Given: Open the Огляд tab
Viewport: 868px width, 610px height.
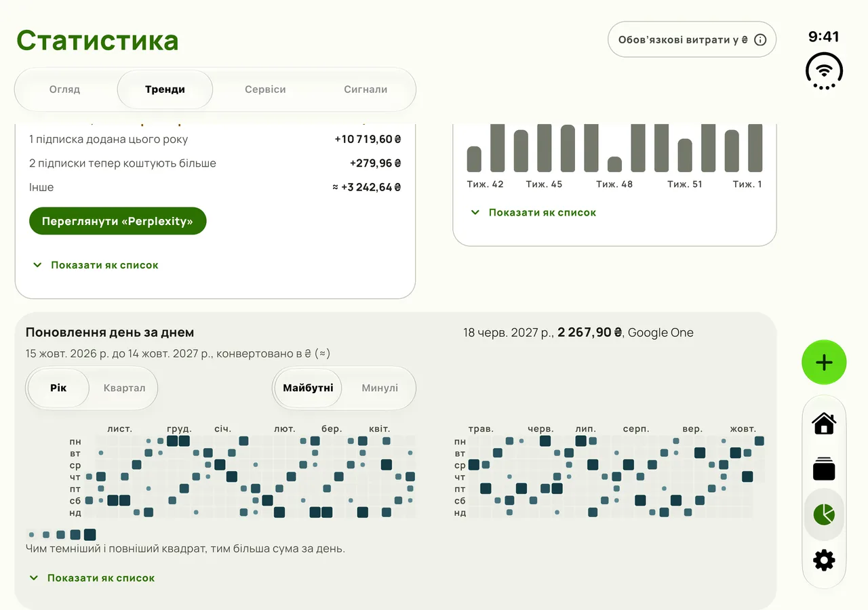Looking at the screenshot, I should click(x=64, y=89).
